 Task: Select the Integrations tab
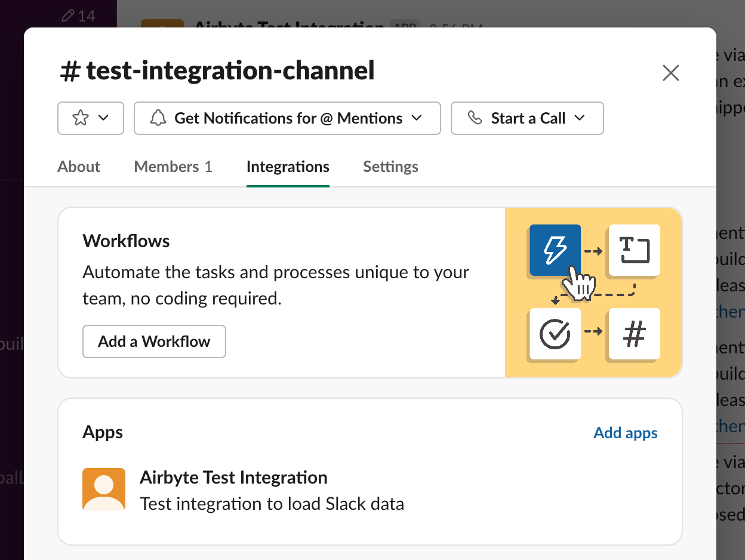pos(288,167)
